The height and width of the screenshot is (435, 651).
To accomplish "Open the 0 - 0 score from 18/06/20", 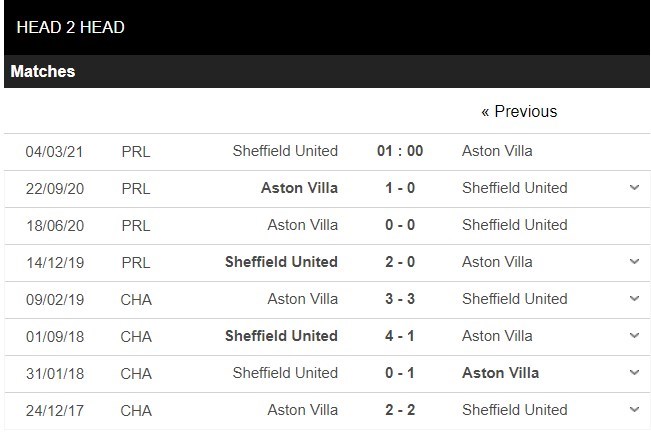I will coord(400,225).
